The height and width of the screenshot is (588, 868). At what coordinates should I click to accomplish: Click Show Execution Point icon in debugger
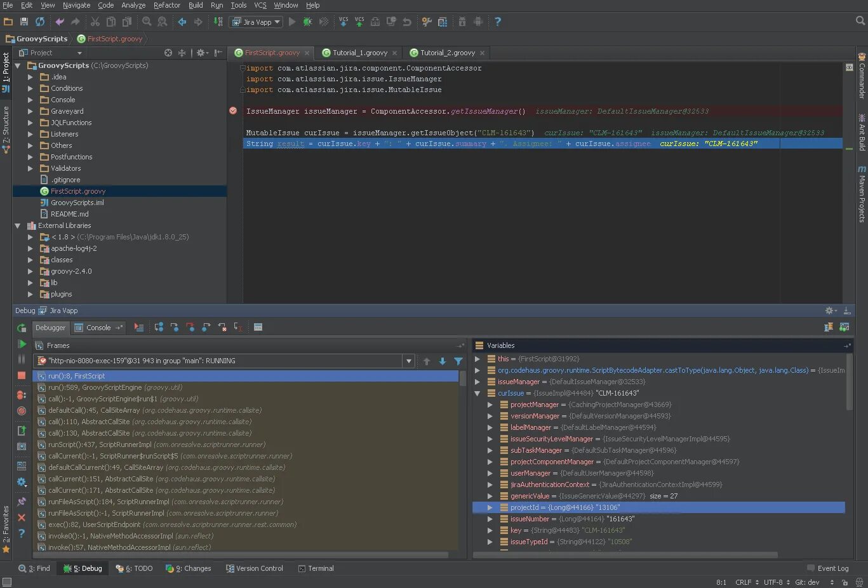point(139,328)
